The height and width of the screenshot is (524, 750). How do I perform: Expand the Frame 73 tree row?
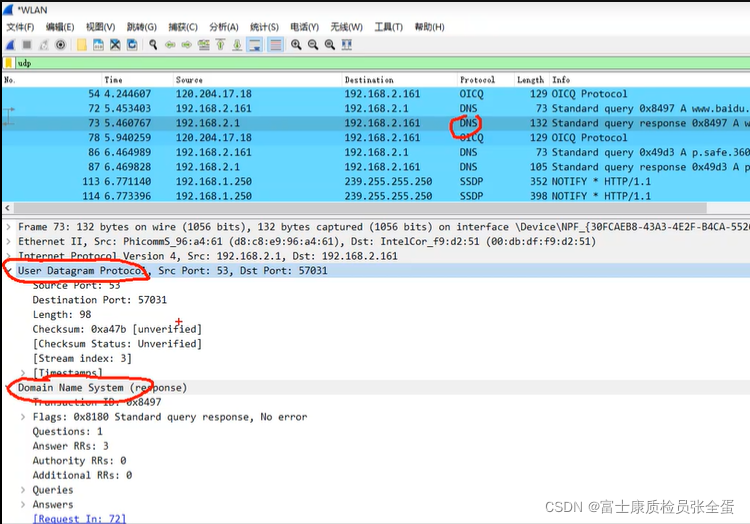[x=9, y=227]
